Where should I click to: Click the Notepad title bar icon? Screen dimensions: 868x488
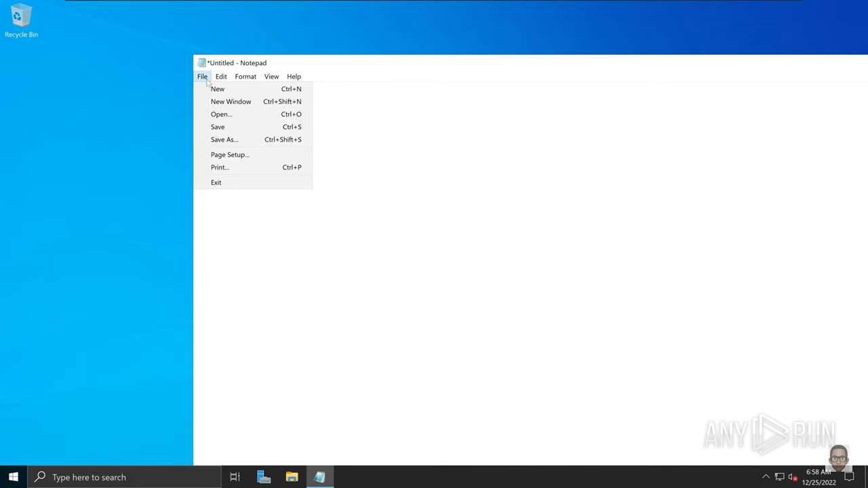pyautogui.click(x=201, y=63)
